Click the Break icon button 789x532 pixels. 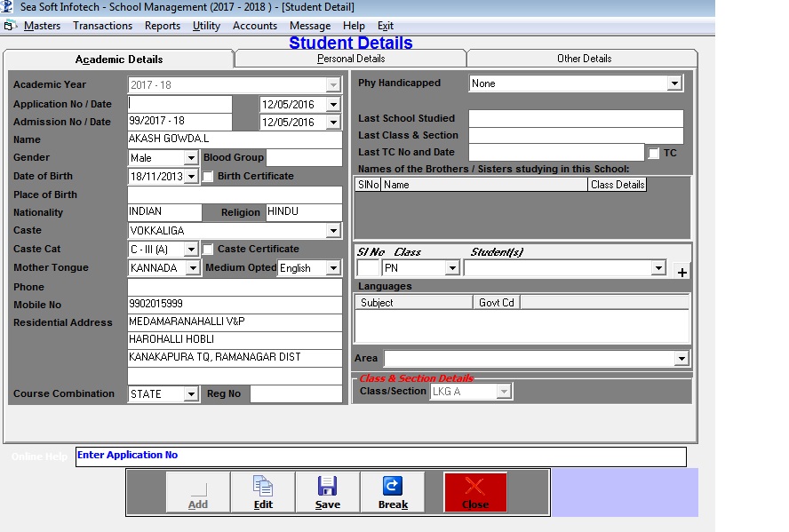point(392,491)
